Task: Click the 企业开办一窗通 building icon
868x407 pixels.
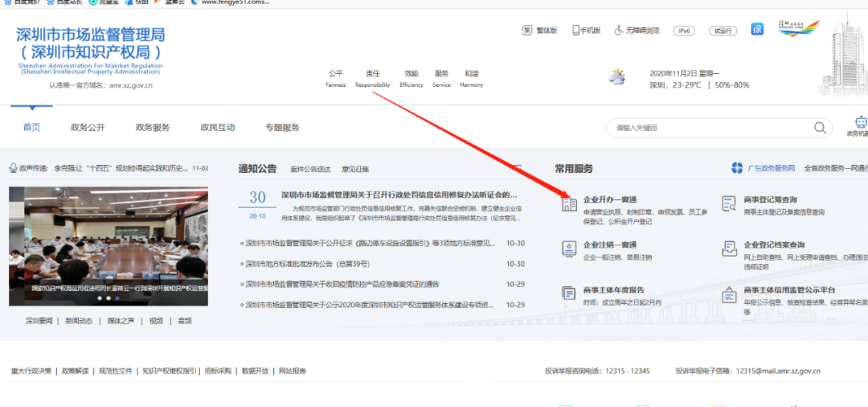Action: point(568,203)
